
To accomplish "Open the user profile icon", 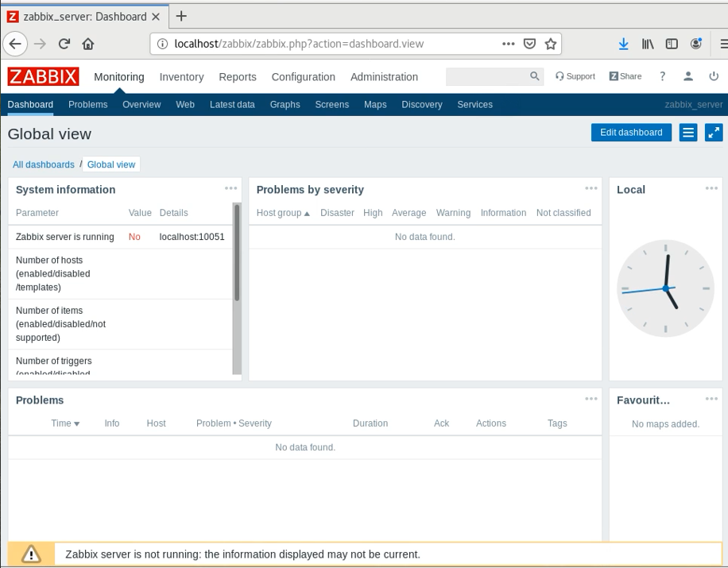I will [x=688, y=76].
